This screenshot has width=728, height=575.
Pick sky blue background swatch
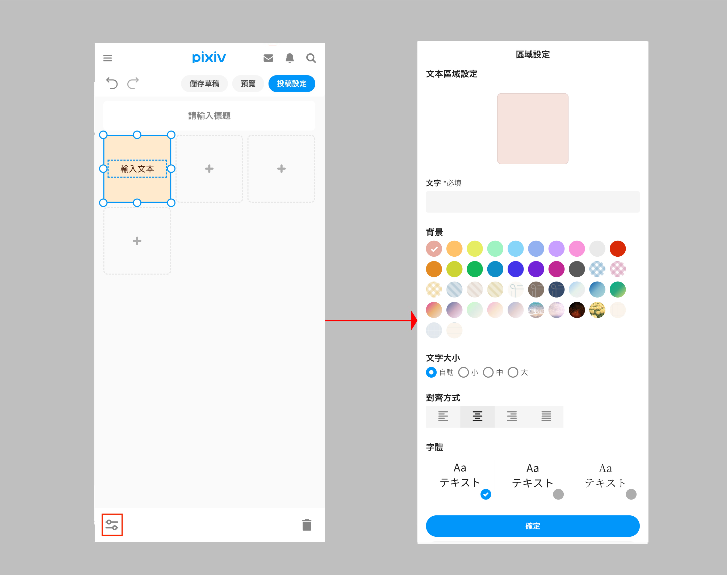click(x=516, y=249)
